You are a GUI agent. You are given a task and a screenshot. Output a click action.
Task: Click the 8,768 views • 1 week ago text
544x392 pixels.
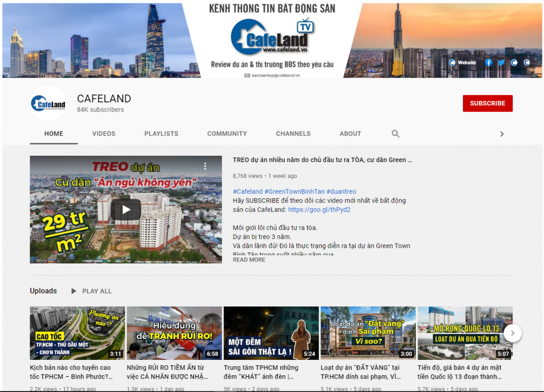(x=265, y=176)
